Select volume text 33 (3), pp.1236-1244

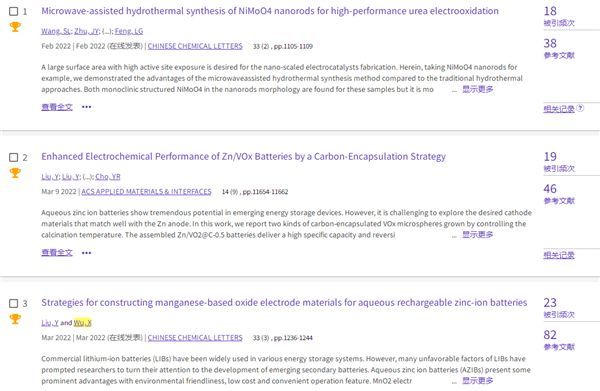tap(283, 338)
